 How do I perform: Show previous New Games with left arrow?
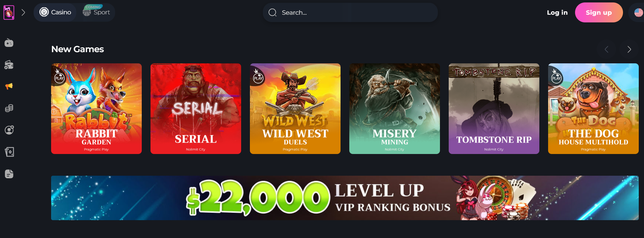pos(607,49)
